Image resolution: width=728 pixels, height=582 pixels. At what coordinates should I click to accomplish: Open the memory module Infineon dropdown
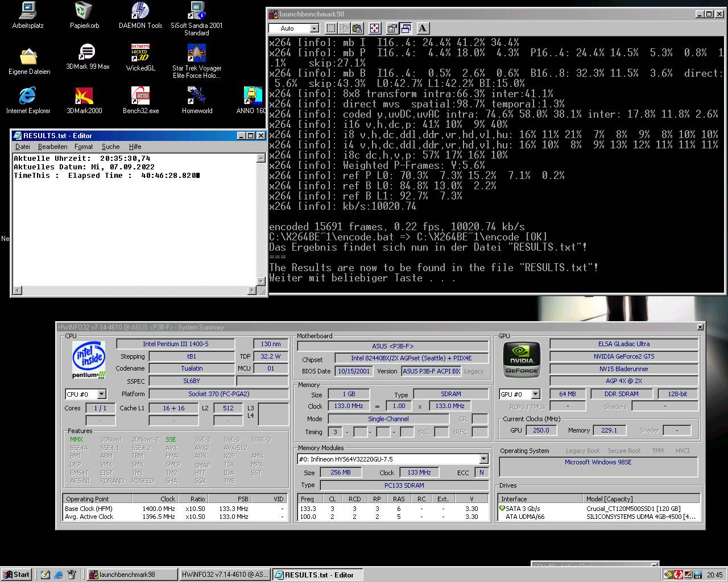click(483, 459)
